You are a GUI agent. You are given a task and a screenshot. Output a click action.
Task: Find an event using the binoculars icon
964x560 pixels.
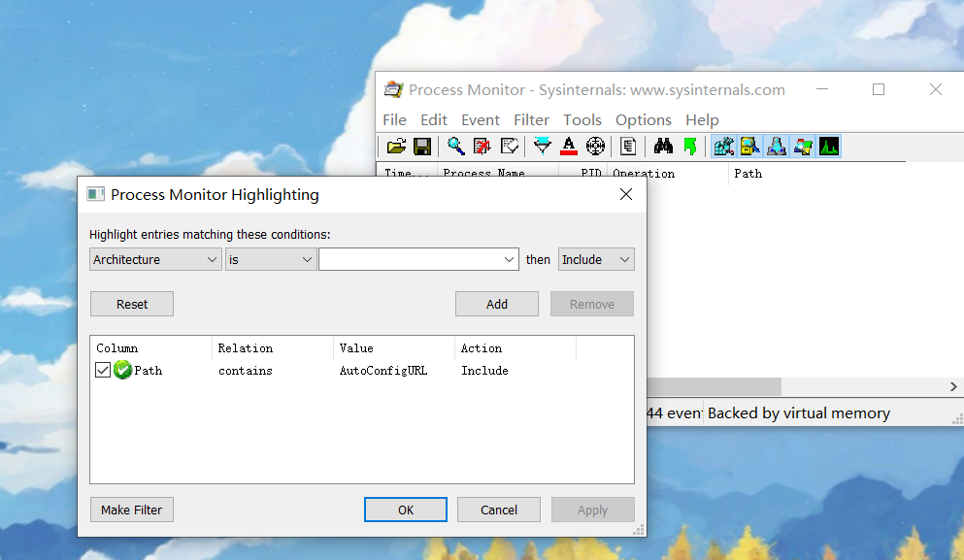pyautogui.click(x=664, y=146)
